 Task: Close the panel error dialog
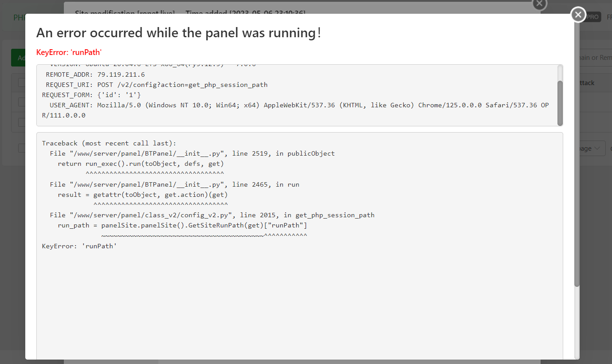(578, 15)
